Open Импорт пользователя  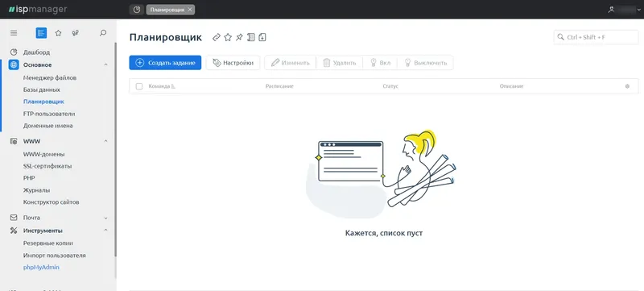tap(54, 256)
